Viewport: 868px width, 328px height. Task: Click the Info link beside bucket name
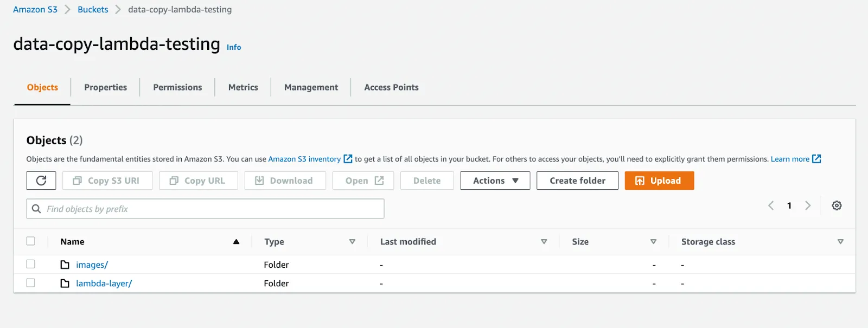[x=234, y=47]
